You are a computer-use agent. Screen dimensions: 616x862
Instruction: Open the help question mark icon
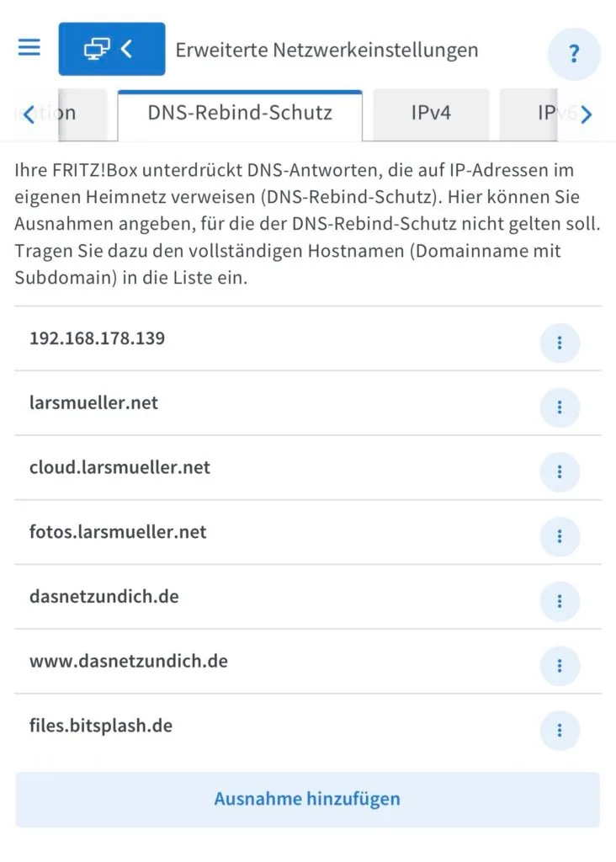[x=574, y=54]
